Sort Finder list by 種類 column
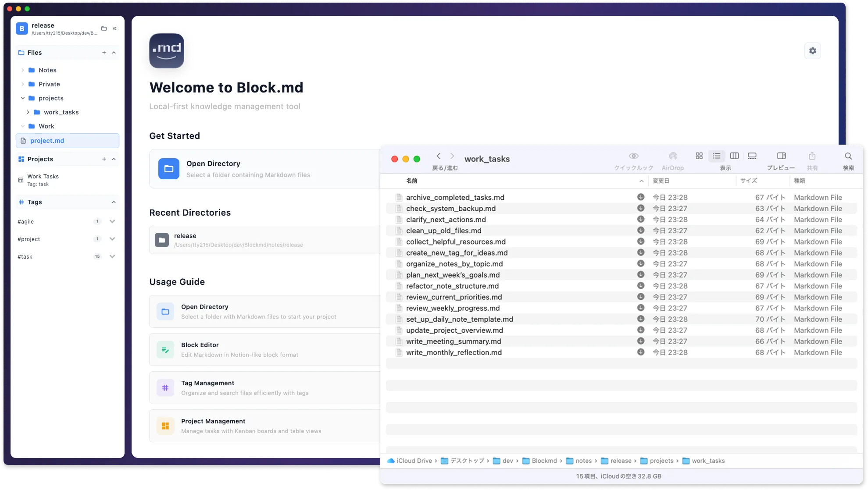Screen dimensions: 868x490 800,181
